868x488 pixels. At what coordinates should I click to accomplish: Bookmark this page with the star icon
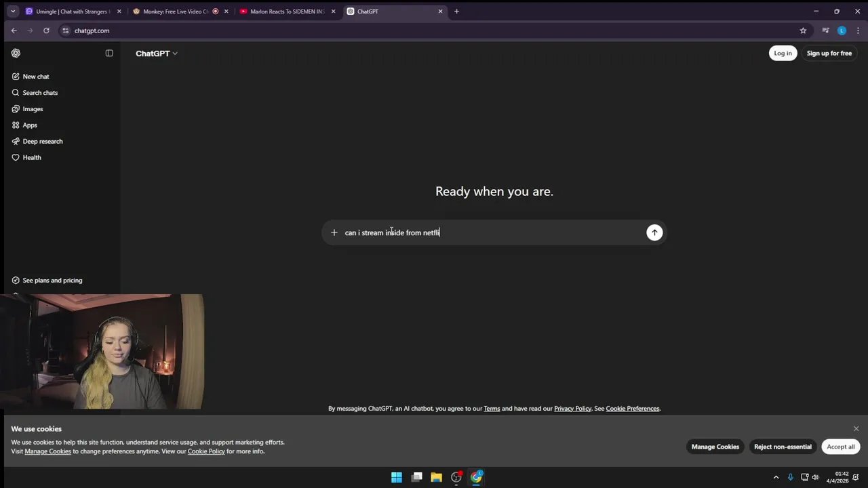coord(803,30)
